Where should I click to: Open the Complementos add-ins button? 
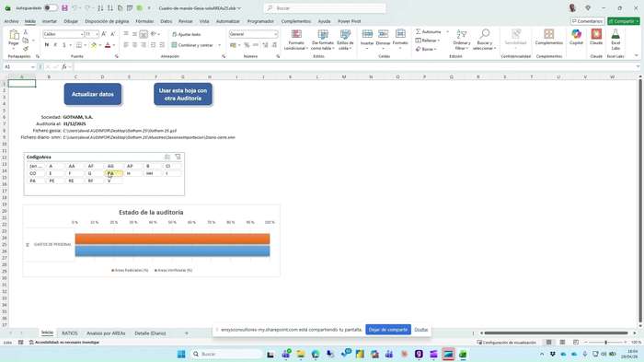(548, 37)
